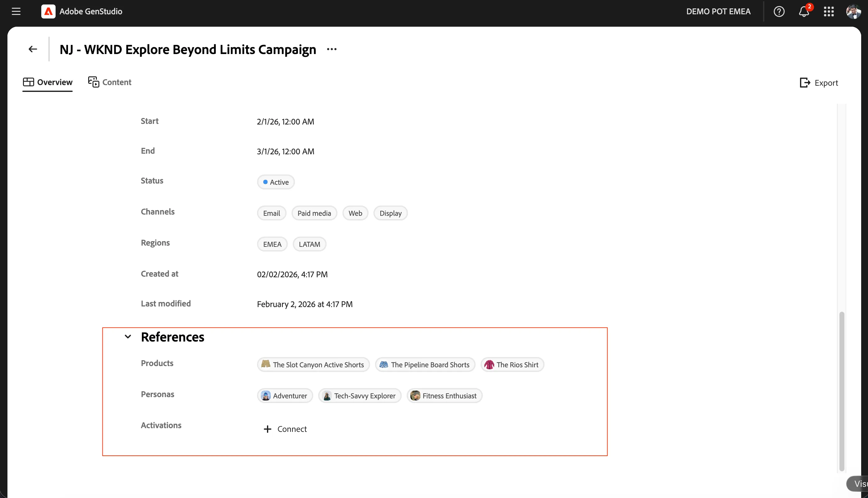Select The Pipeline Board Shorts product chip
Viewport: 868px width, 498px height.
click(x=425, y=364)
